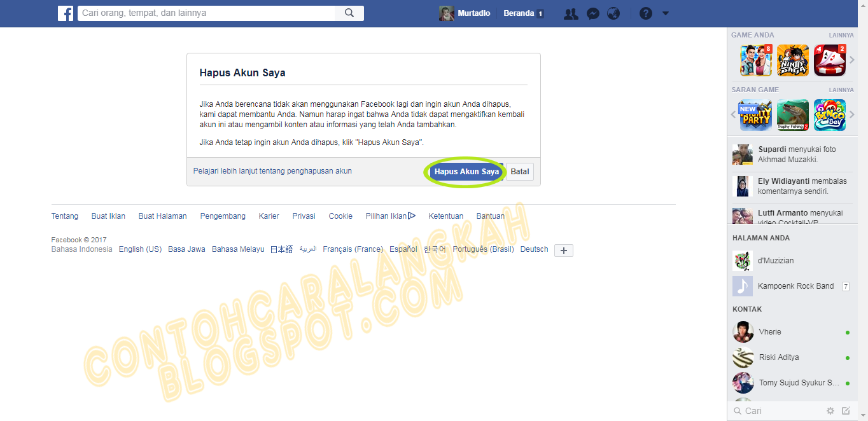This screenshot has width=868, height=421.
Task: Click Lainnya beside Saran Game
Action: 841,90
